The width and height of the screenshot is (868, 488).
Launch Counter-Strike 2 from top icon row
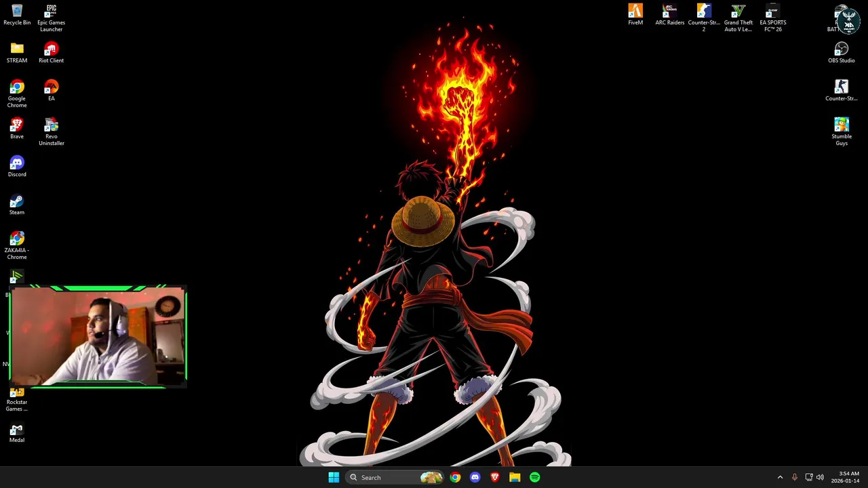point(704,18)
